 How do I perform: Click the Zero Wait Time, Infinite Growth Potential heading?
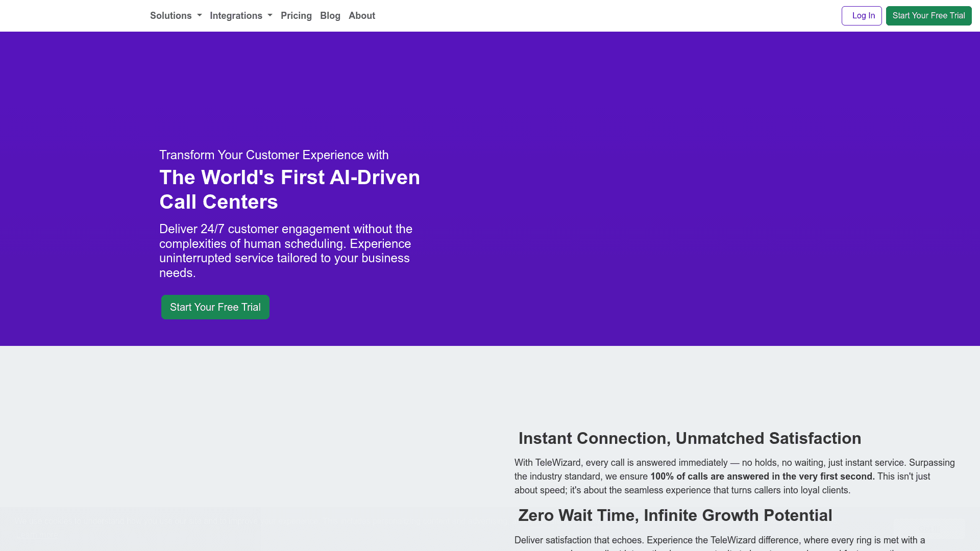675,515
